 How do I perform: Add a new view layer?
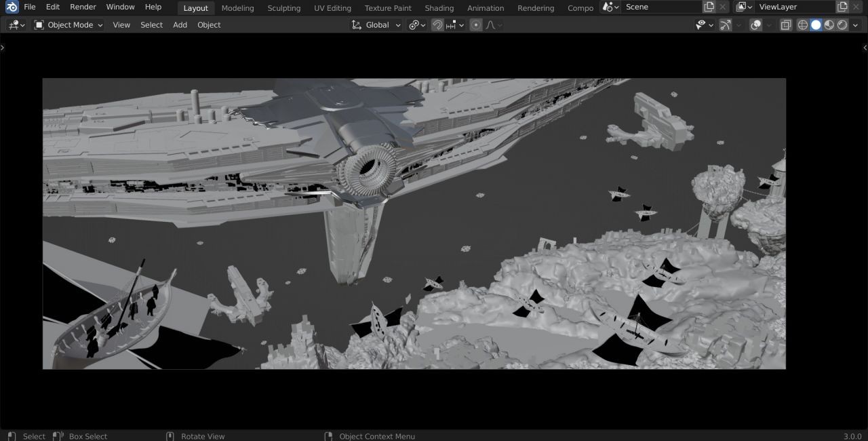[x=842, y=7]
